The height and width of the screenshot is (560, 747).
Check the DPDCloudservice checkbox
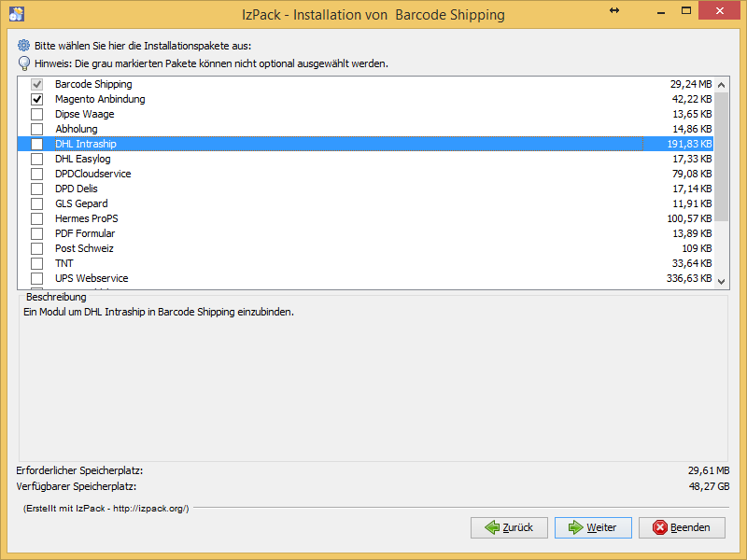pyautogui.click(x=36, y=174)
